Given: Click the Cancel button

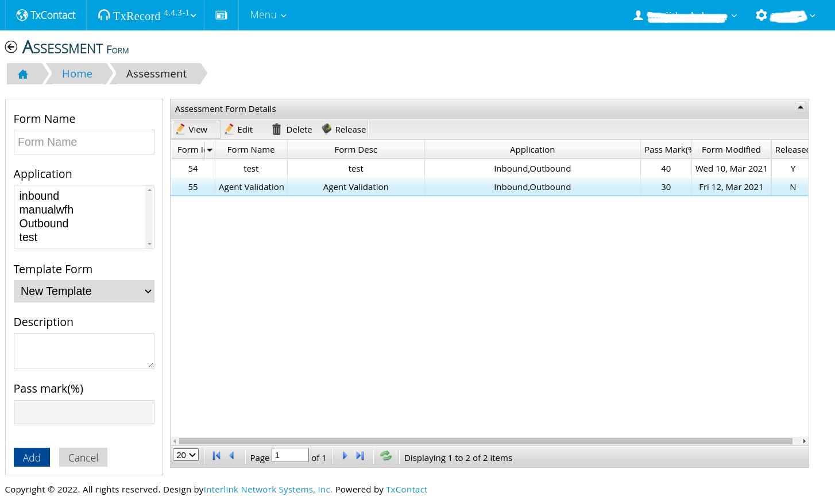Looking at the screenshot, I should point(83,458).
